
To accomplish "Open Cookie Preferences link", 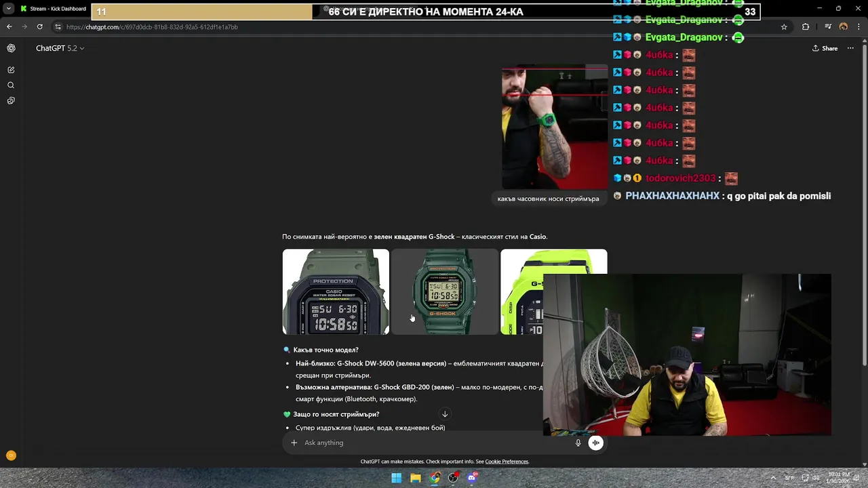I will [x=507, y=462].
